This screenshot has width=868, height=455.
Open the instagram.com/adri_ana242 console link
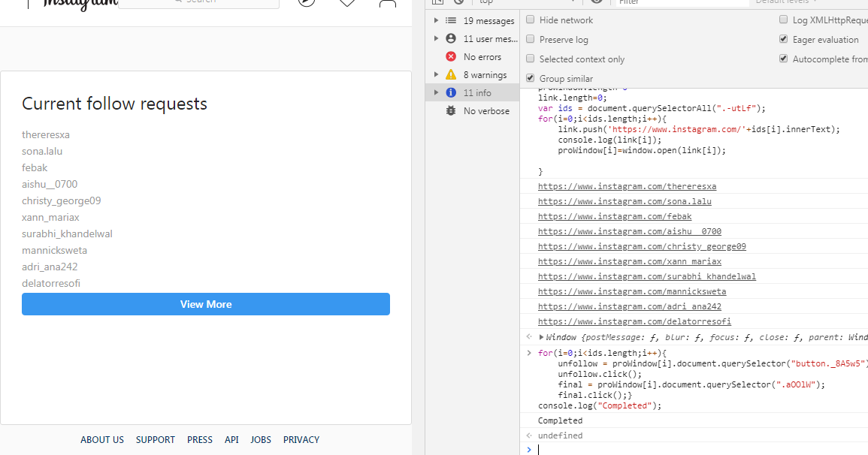(630, 306)
